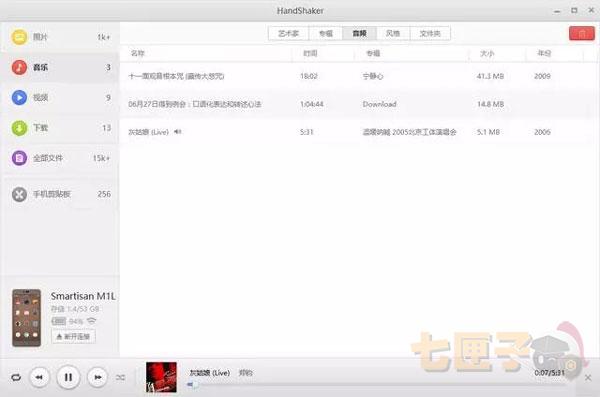
Task: Pause the currently playing song
Action: pos(68,377)
